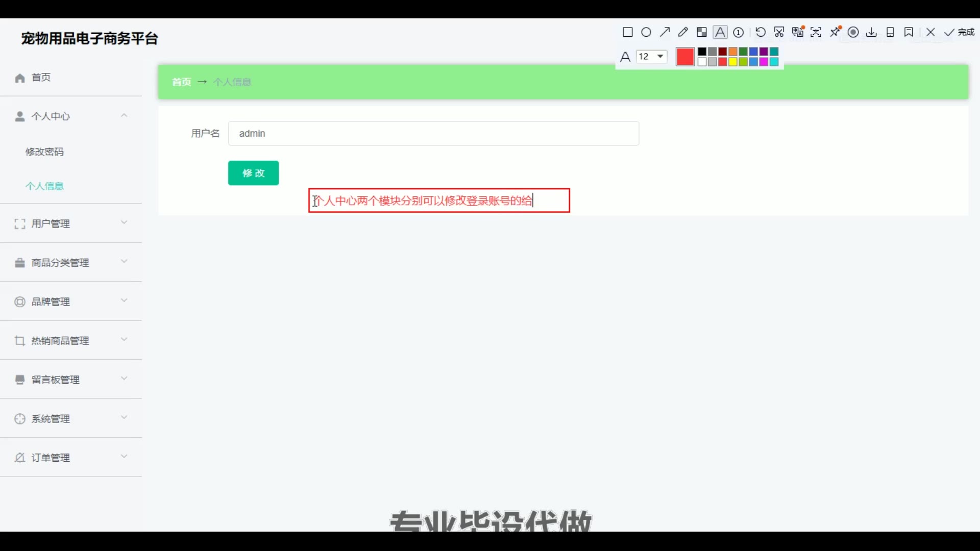Click the numbered marker tool
This screenshot has height=551, width=980.
point(739,33)
